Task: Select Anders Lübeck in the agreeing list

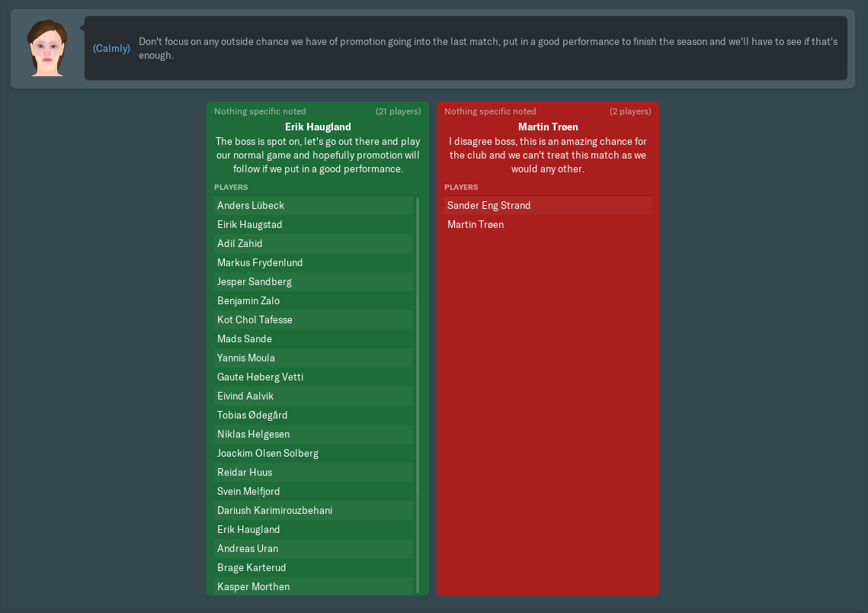Action: click(251, 206)
